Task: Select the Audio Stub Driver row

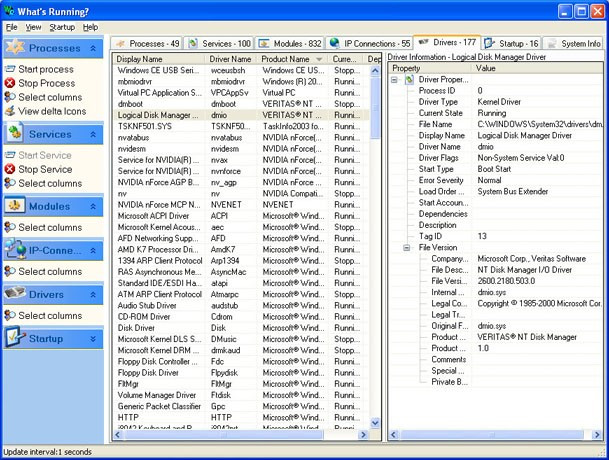Action: 241,305
